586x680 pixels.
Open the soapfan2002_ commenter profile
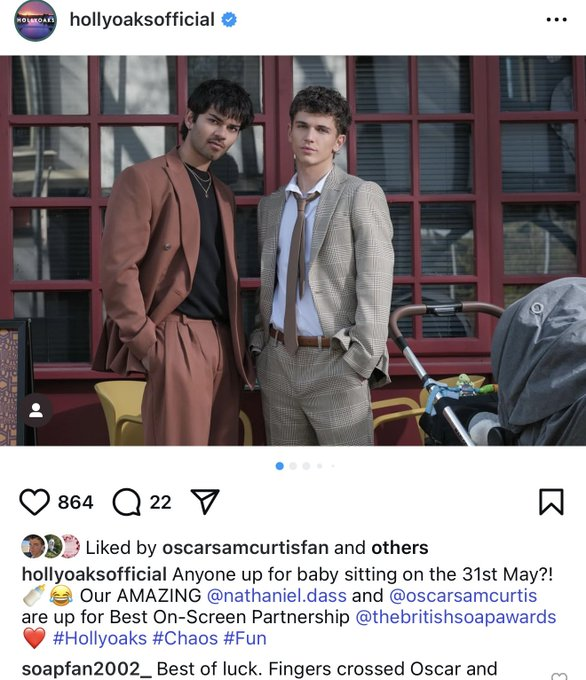point(87,669)
